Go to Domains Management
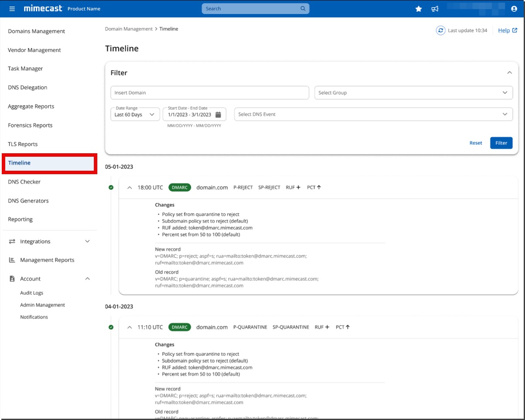 coord(37,31)
